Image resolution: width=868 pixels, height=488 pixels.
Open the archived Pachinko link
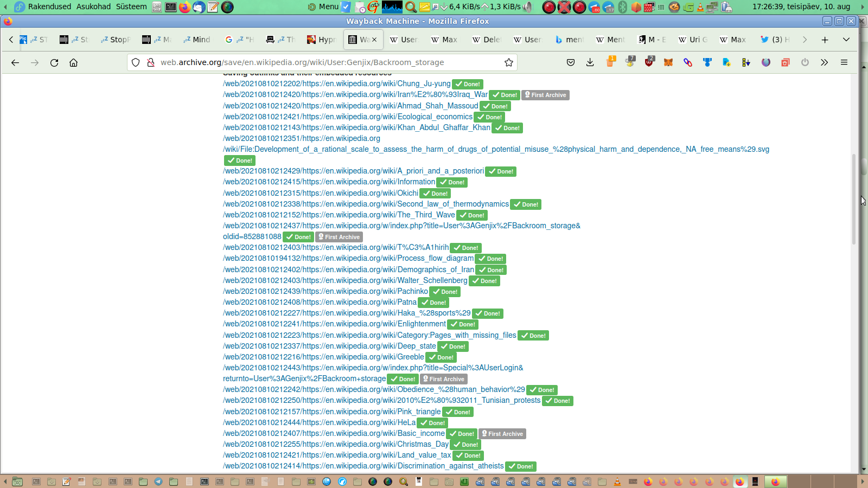[325, 291]
